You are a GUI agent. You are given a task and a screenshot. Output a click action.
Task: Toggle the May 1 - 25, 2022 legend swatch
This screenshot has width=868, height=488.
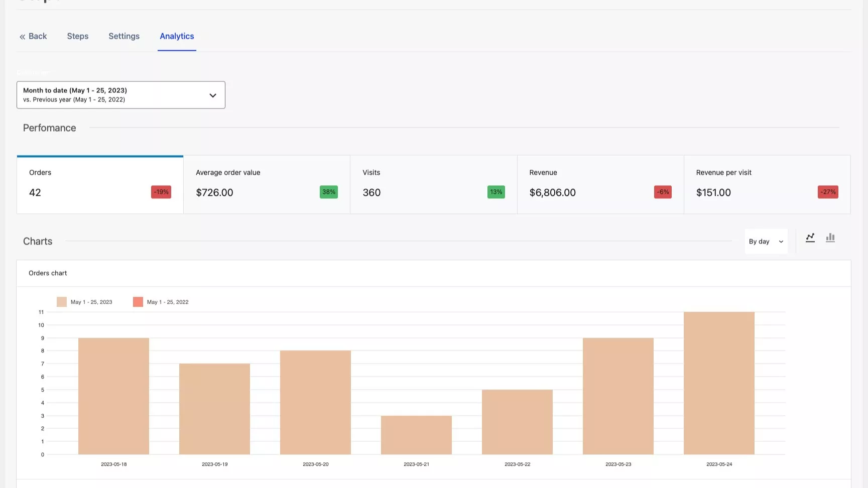pyautogui.click(x=138, y=302)
